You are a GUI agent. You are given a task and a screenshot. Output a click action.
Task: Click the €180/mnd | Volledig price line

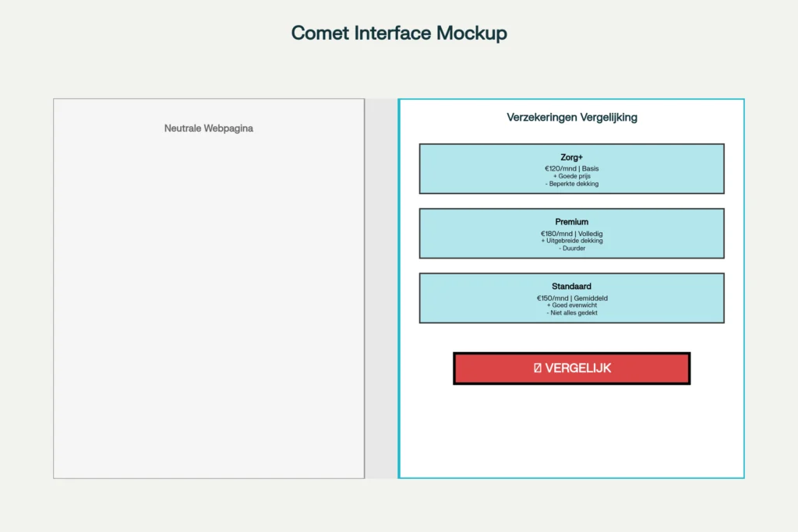pos(571,233)
